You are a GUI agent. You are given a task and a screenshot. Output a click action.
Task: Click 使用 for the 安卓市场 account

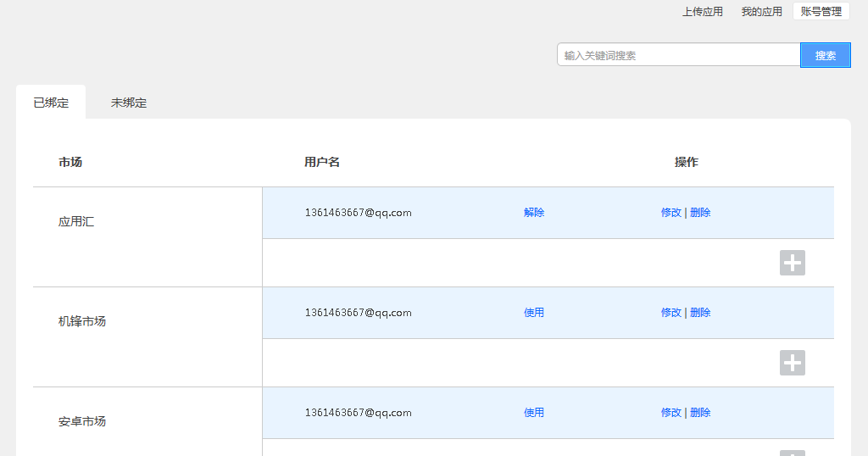[534, 413]
